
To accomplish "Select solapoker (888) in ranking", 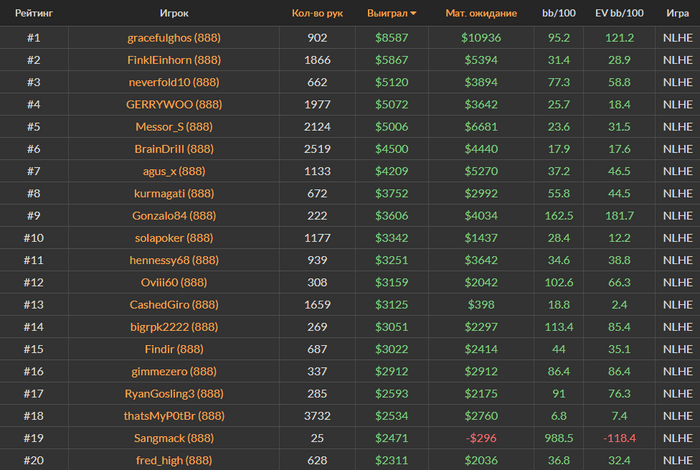I will [x=174, y=238].
